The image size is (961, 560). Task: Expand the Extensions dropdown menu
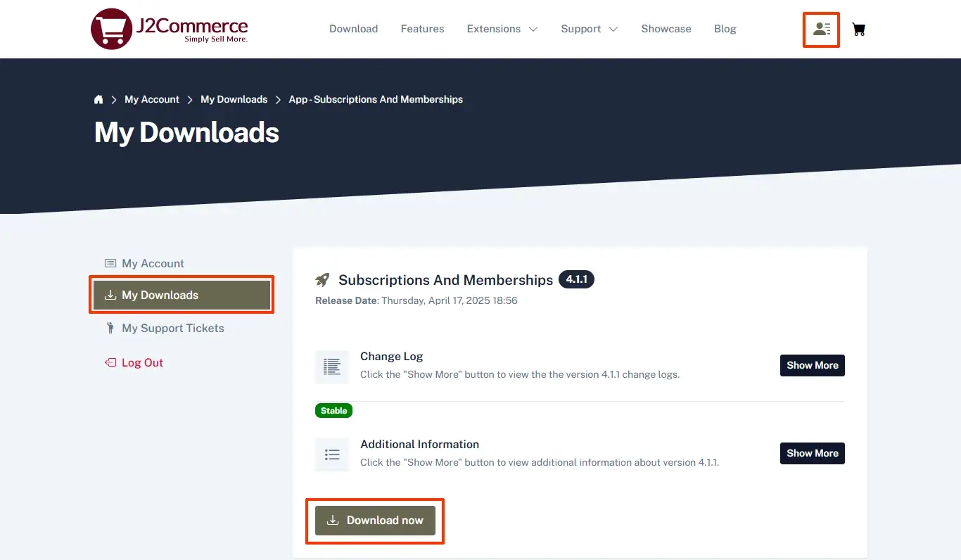click(x=502, y=29)
